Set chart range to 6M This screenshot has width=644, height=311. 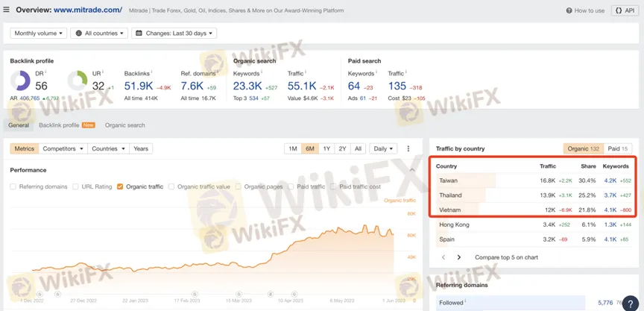click(309, 148)
